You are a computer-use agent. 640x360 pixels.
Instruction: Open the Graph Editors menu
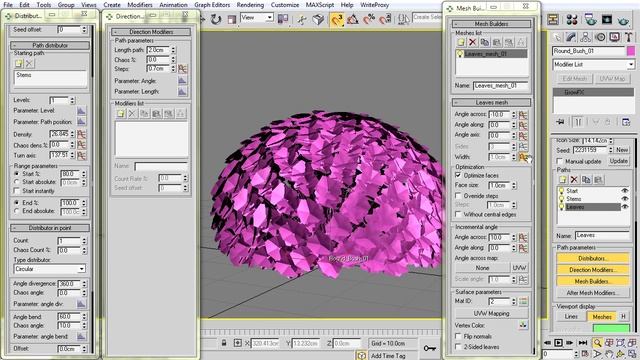(212, 5)
